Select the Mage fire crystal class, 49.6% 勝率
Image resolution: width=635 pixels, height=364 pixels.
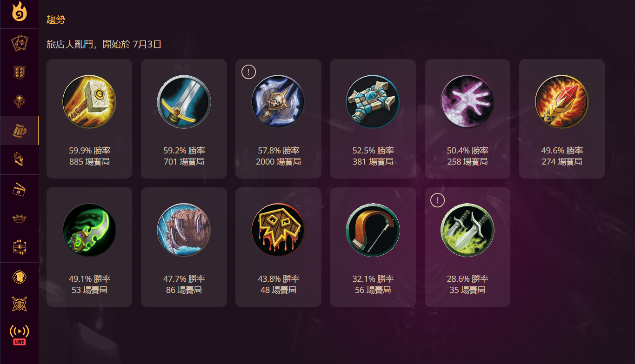pos(562,119)
